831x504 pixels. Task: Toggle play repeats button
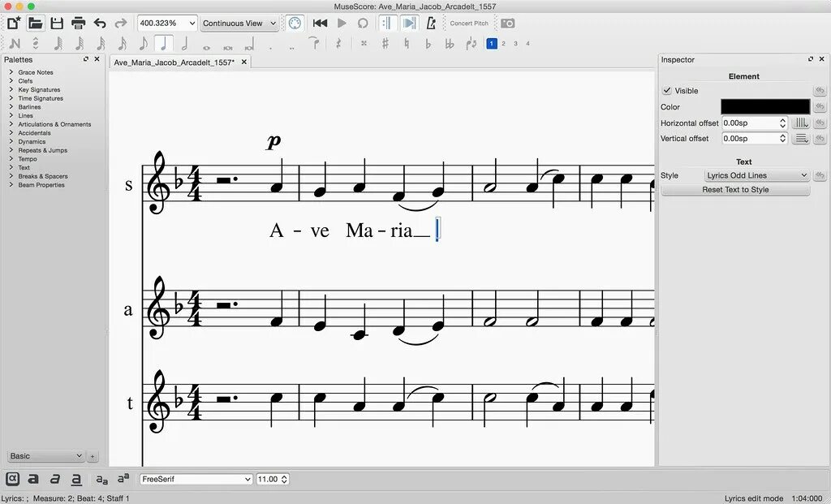click(x=387, y=23)
